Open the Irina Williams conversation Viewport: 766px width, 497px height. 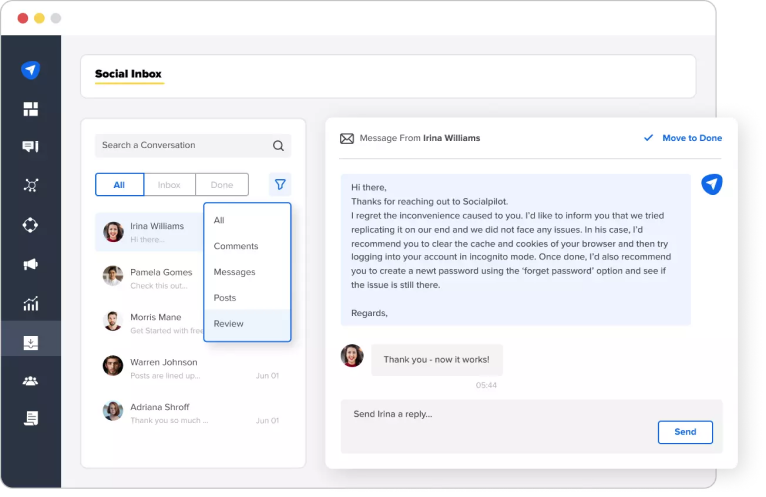point(149,232)
